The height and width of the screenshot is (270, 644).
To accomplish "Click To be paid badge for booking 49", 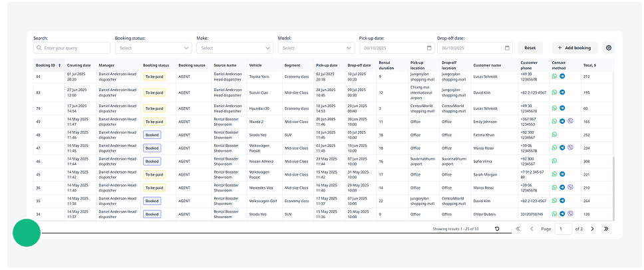I will (154, 122).
